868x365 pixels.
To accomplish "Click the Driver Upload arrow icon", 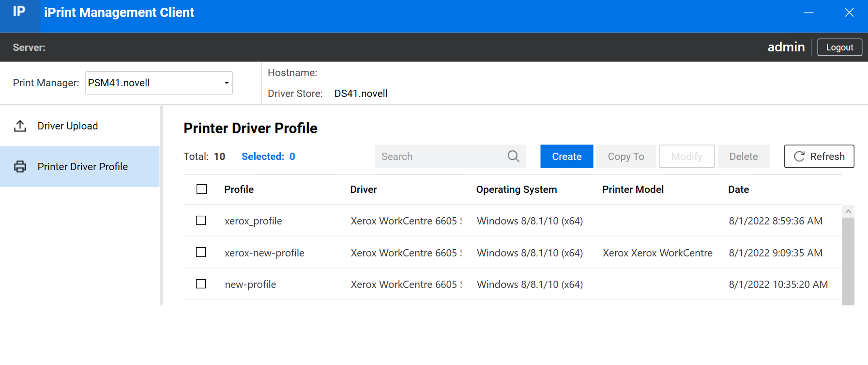I will (20, 126).
